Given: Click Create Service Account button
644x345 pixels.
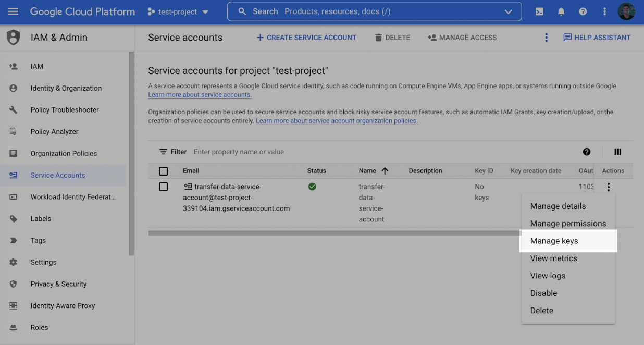Looking at the screenshot, I should (306, 38).
